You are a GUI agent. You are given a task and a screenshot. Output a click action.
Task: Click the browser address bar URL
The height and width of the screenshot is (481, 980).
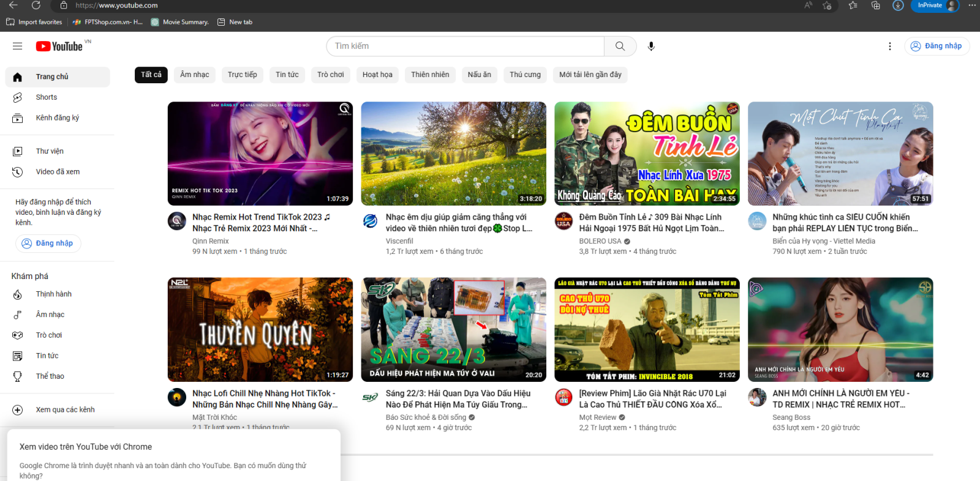coord(116,6)
